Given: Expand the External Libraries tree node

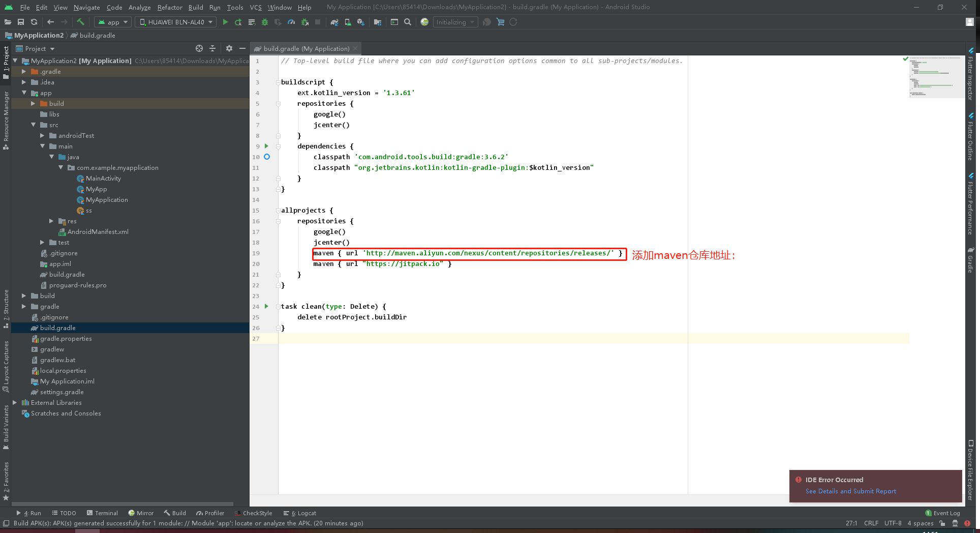Looking at the screenshot, I should pos(15,402).
